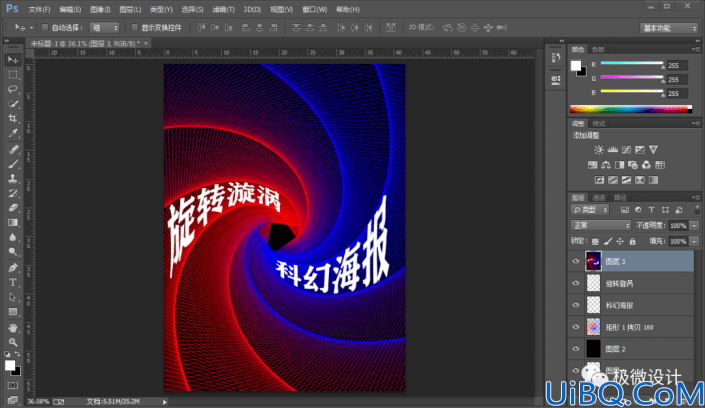Open 图层(L) menu
This screenshot has width=705, height=408.
(130, 9)
